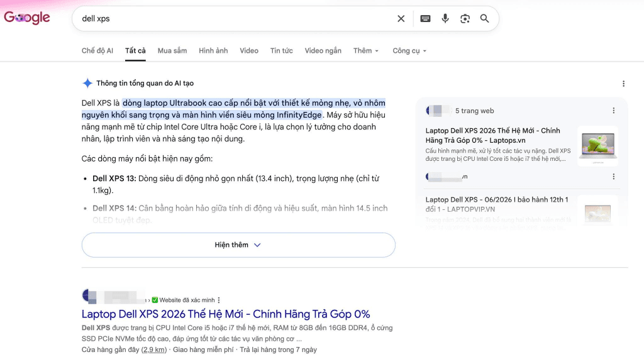Expand AI overview with 'Hiện thêm'

coord(238,245)
